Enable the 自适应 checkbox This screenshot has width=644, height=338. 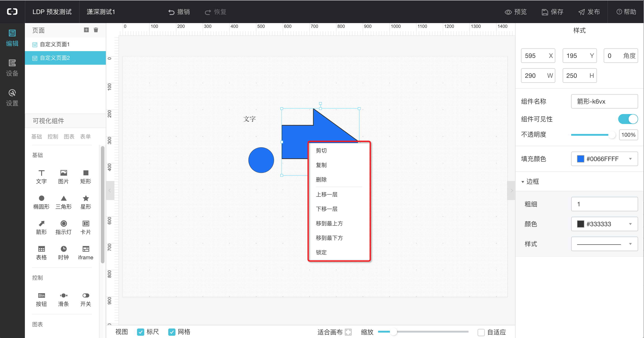coord(481,332)
